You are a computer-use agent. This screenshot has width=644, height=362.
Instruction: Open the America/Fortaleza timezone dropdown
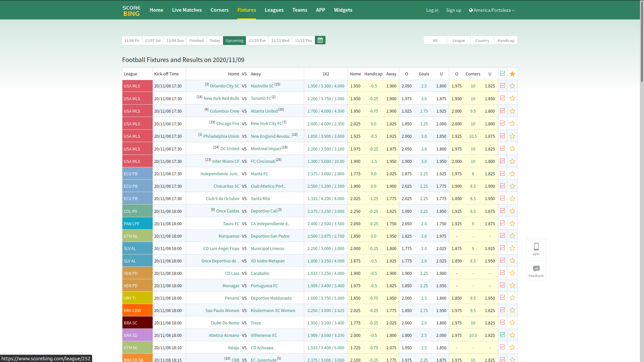tap(492, 10)
